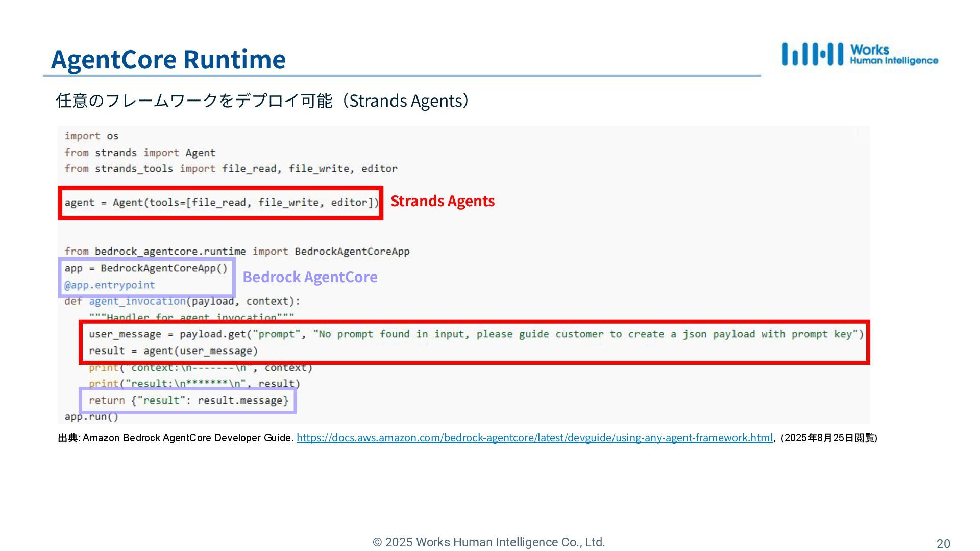Click 'def agent_invocation(payload, context):' line
This screenshot has width=980, height=551.
point(182,302)
